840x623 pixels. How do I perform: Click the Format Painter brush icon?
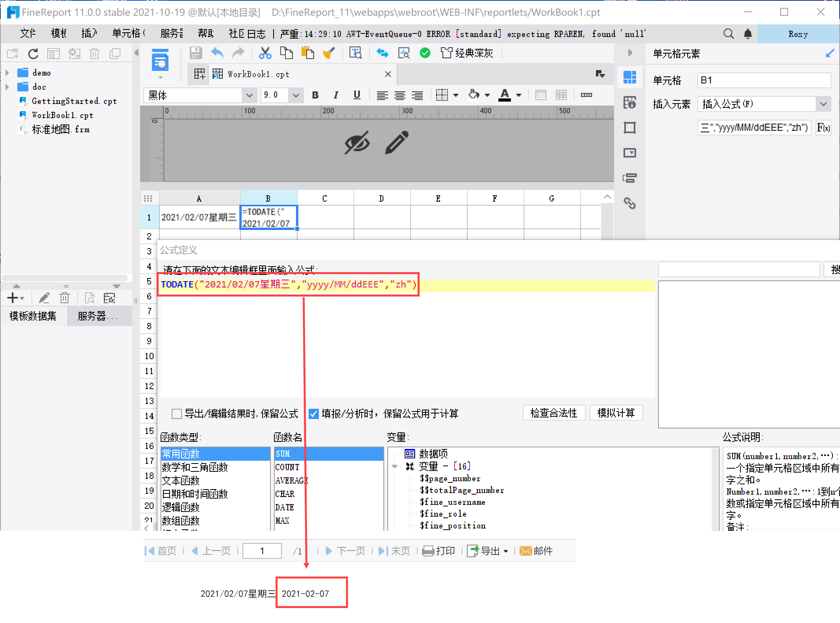pos(329,53)
